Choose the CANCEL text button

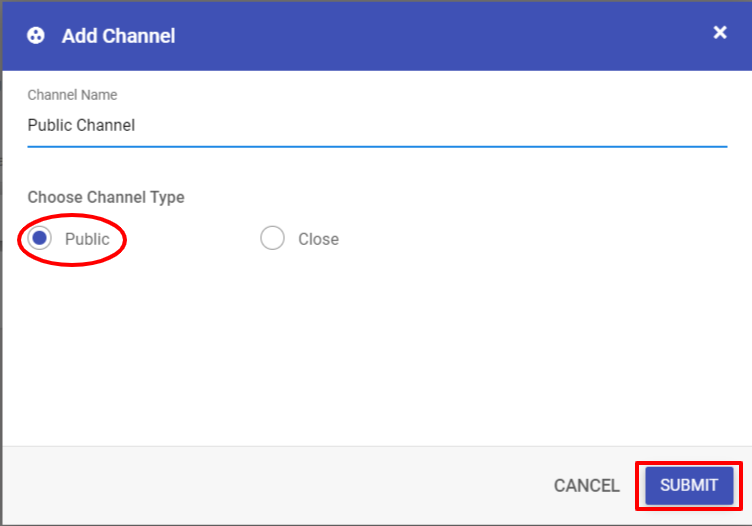pos(587,486)
